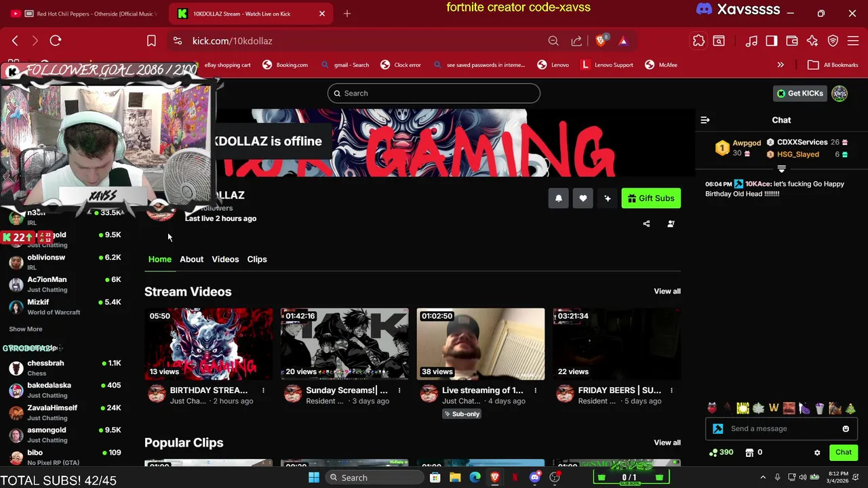Insert the yellow W emote
Screen dimensions: 868x488
(774, 408)
